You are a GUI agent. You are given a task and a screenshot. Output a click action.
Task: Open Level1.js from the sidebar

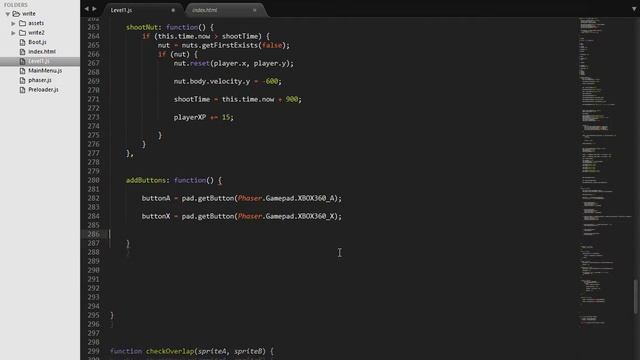[39, 61]
